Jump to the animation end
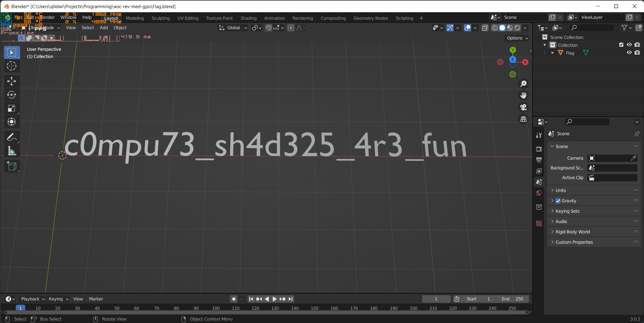The height and width of the screenshot is (323, 644). point(290,299)
